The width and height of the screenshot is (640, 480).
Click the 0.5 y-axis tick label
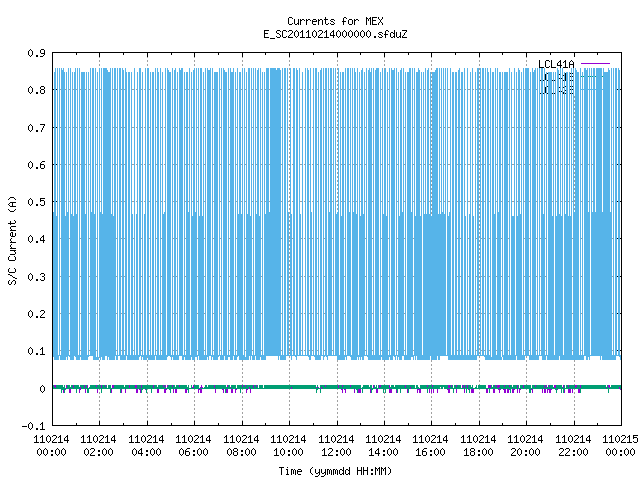click(36, 202)
